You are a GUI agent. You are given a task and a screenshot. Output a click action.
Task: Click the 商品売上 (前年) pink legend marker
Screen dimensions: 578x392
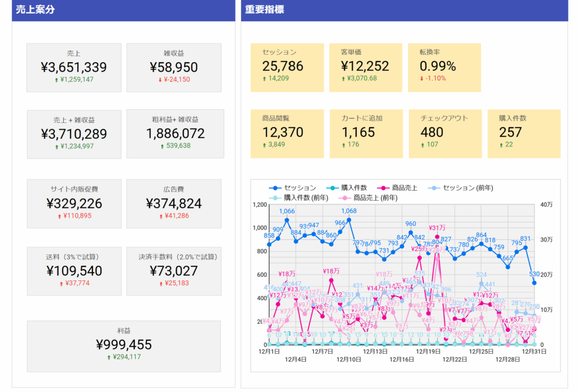click(x=344, y=198)
